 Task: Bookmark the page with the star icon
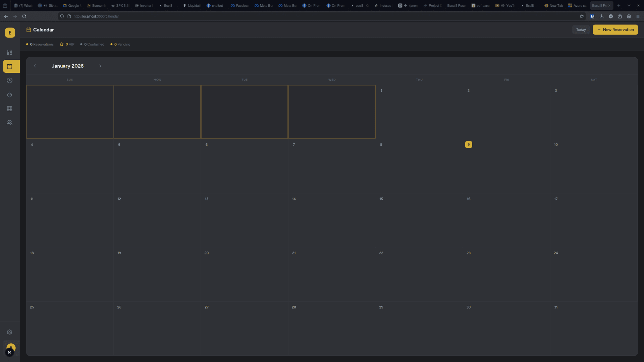pyautogui.click(x=582, y=16)
